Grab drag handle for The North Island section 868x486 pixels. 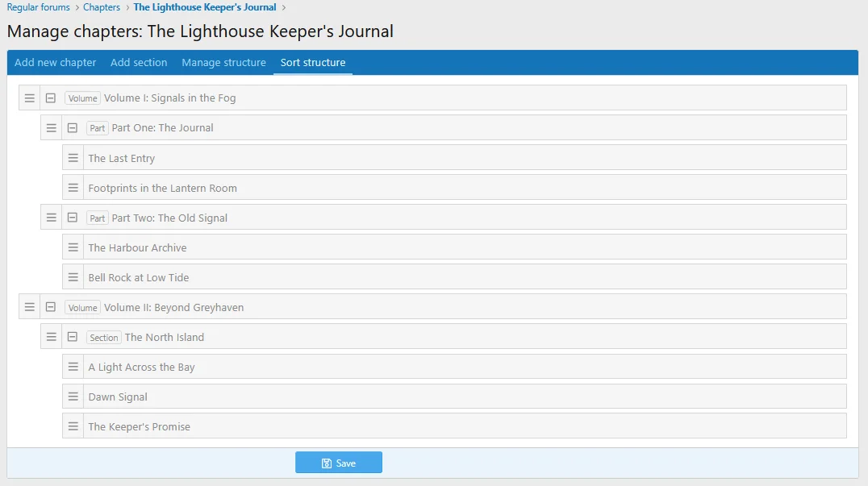51,337
